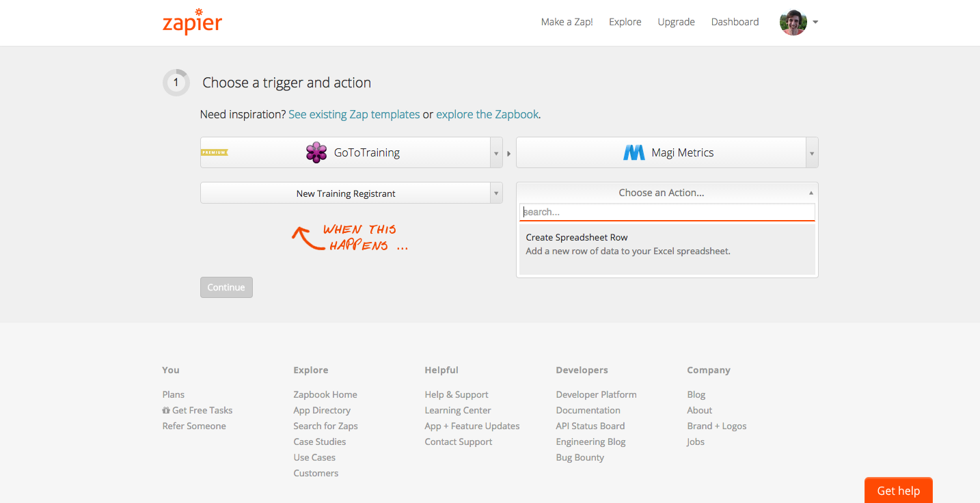
Task: Click the profile avatar picture
Action: pyautogui.click(x=792, y=22)
